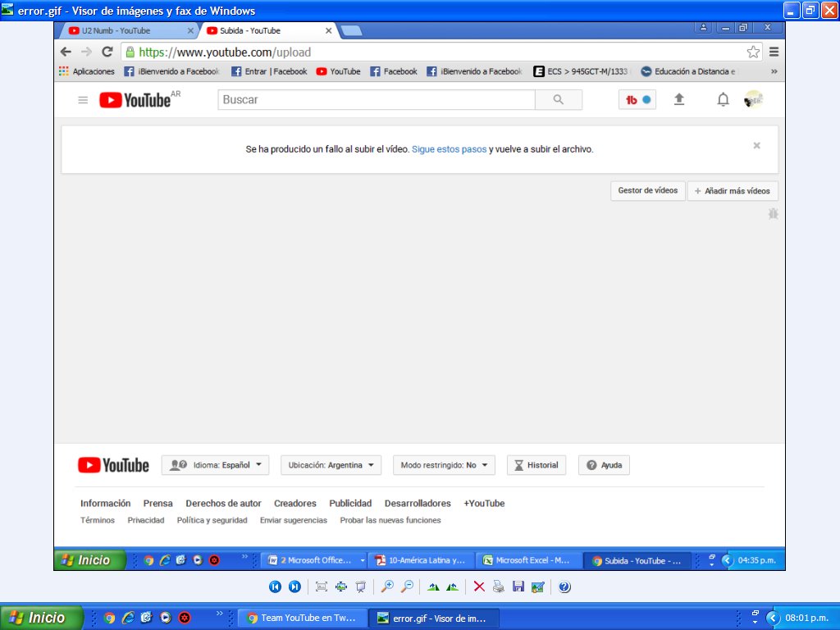Click the 08:01 p.m. system clock
Screen dimensions: 840x630
pos(807,618)
